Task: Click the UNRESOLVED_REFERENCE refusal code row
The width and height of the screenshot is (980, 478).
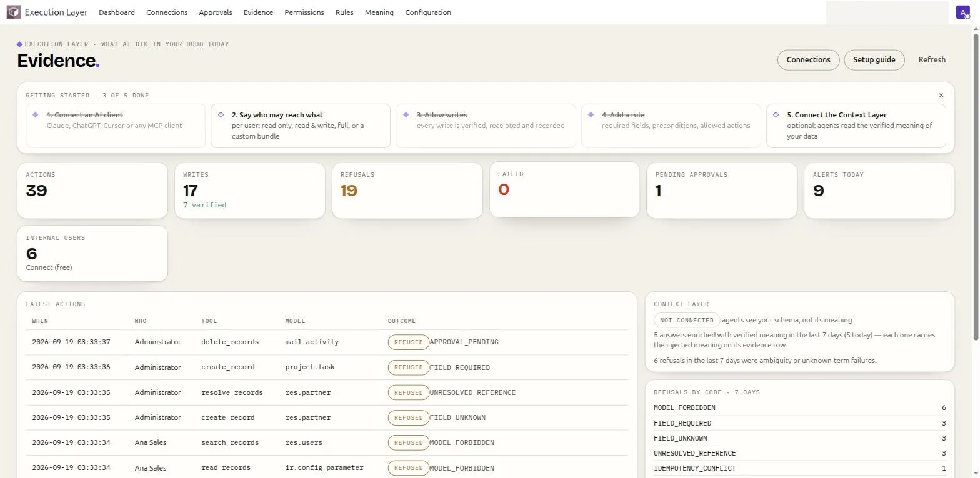Action: pos(799,453)
